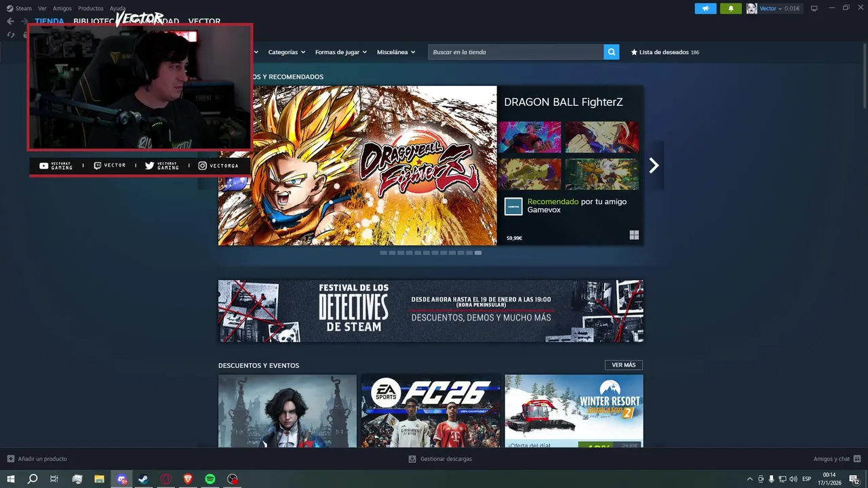Open the Ver menu
The width and height of the screenshot is (868, 488).
coord(42,8)
